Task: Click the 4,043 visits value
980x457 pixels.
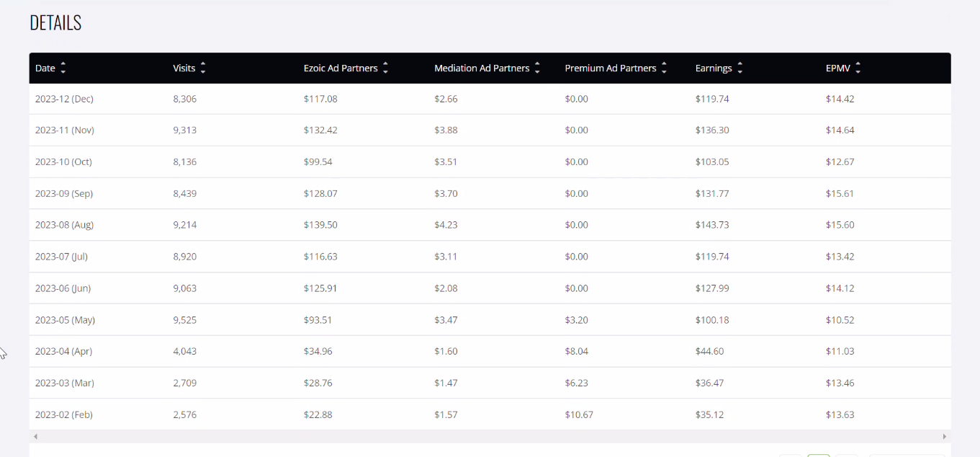Action: pyautogui.click(x=185, y=351)
